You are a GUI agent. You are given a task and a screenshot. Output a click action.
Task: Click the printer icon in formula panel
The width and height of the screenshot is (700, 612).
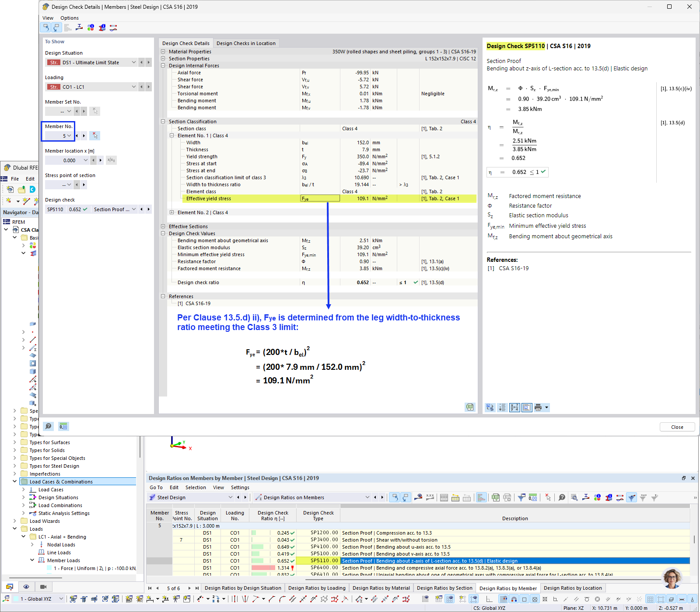pos(538,407)
